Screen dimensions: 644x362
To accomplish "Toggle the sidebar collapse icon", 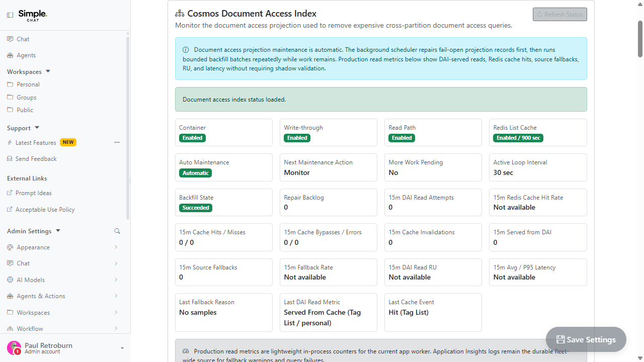I will click(x=10, y=15).
